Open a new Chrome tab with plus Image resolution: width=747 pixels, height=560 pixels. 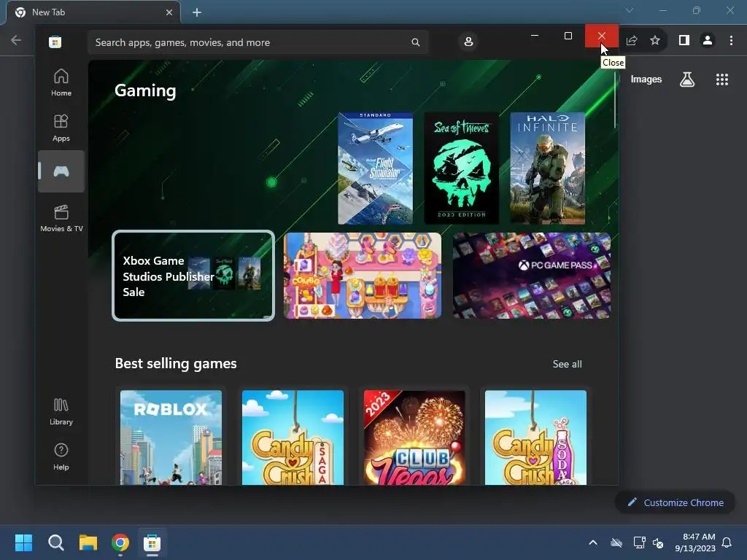[197, 12]
